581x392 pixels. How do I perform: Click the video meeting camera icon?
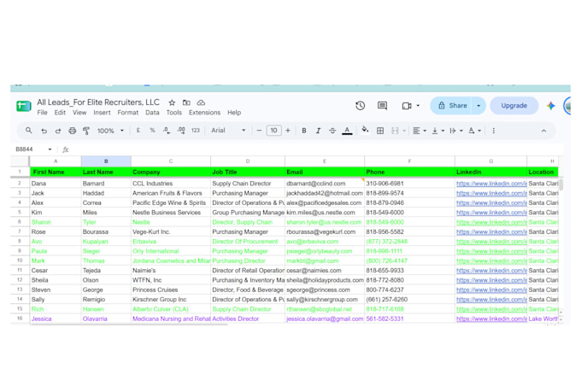[x=407, y=106]
